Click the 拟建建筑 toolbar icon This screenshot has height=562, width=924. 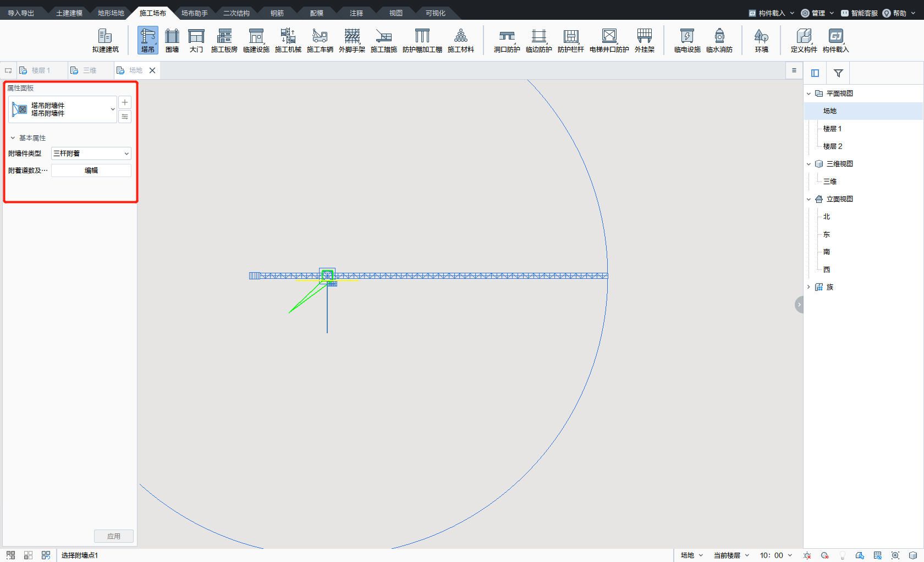105,40
